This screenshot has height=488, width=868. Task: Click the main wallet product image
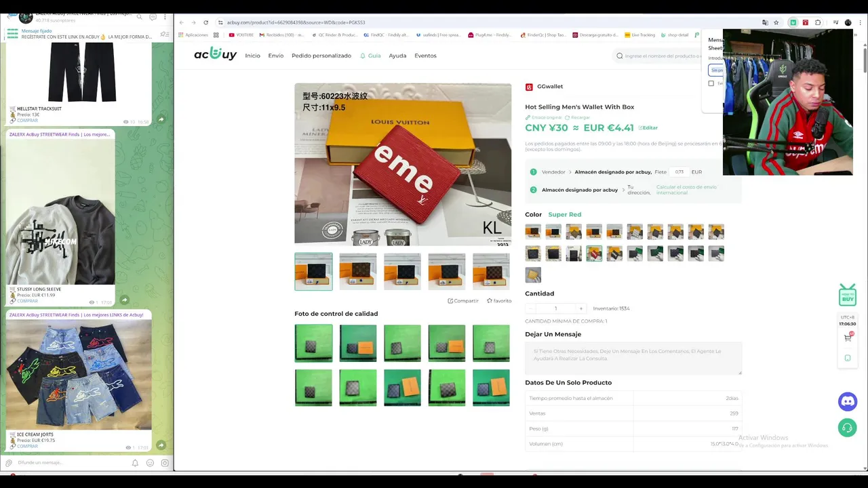coord(403,164)
